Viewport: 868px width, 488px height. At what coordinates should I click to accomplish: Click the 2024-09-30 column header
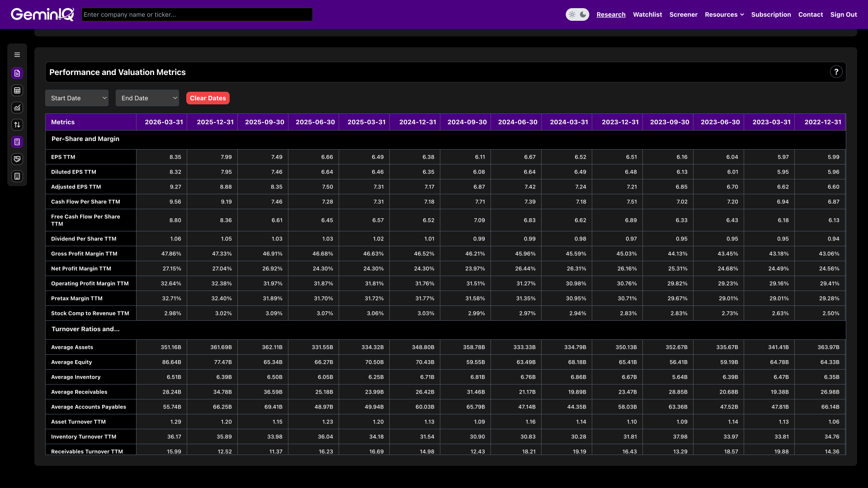pos(466,122)
